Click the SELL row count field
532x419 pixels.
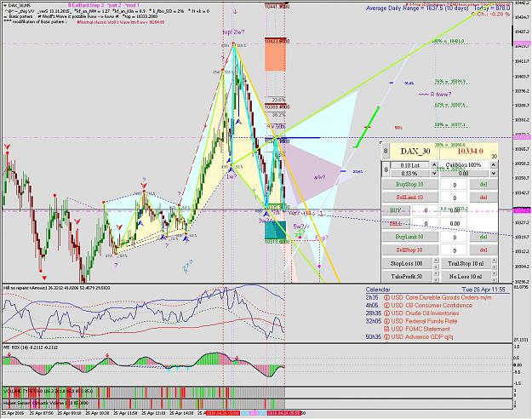tap(426, 224)
